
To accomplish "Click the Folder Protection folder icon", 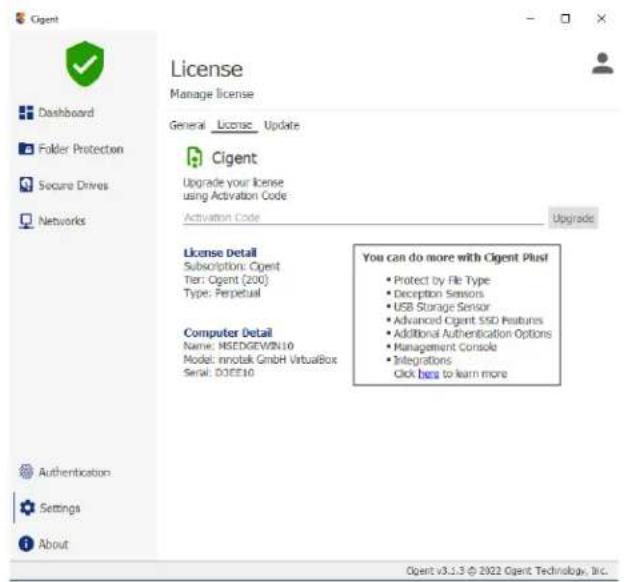I will pyautogui.click(x=26, y=149).
